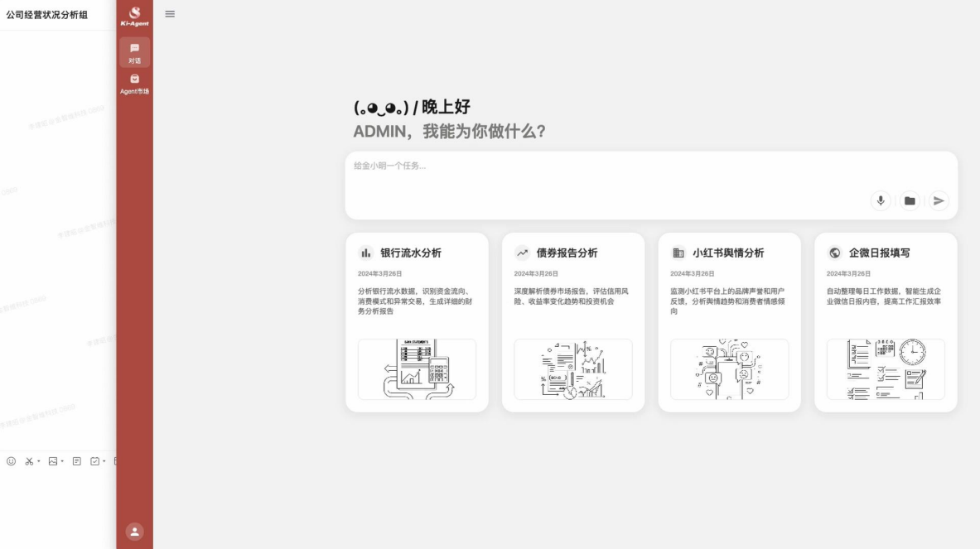The height and width of the screenshot is (549, 980).
Task: Open the user profile avatar icon
Action: pyautogui.click(x=134, y=532)
